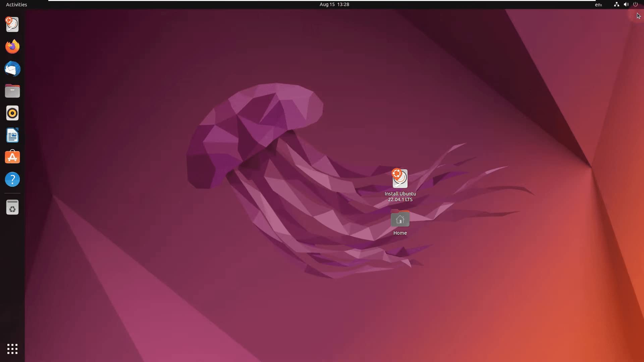Open the Ubuntu installer in the dock
The height and width of the screenshot is (362, 644).
click(12, 24)
